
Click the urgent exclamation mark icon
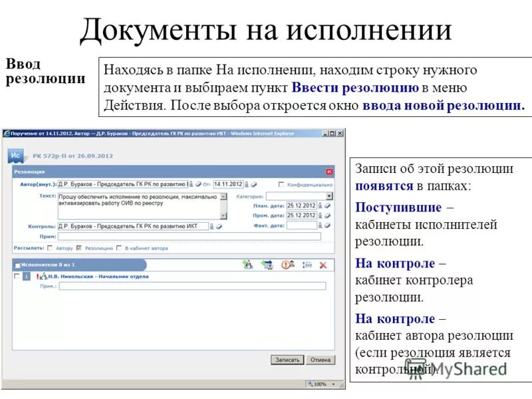[x=286, y=265]
